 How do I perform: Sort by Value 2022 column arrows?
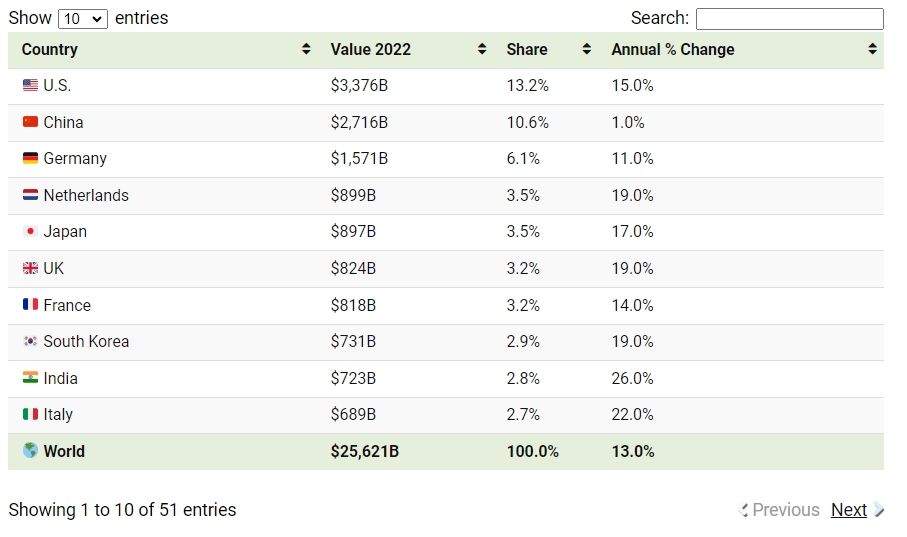click(x=482, y=49)
